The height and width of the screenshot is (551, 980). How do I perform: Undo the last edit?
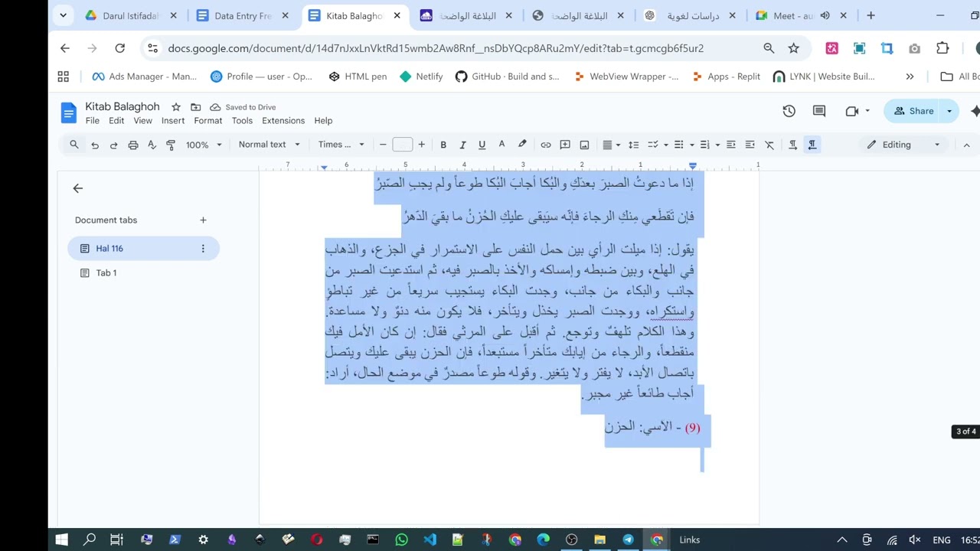[94, 145]
